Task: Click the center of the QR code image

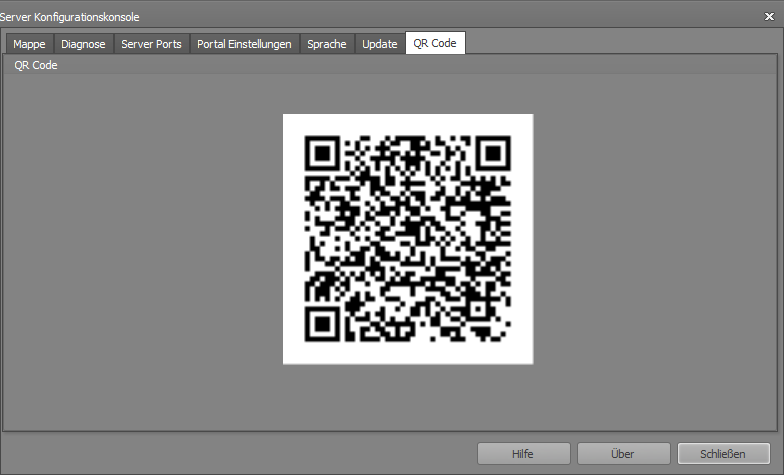Action: [x=408, y=239]
